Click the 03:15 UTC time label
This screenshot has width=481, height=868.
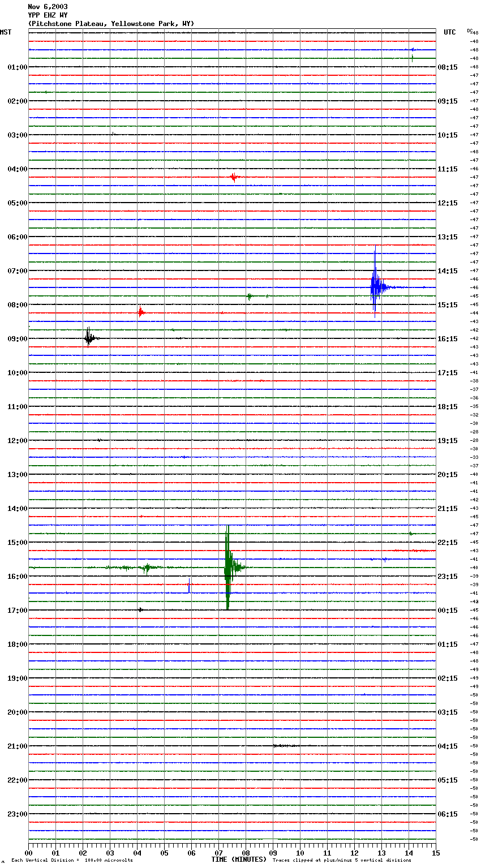tap(448, 712)
